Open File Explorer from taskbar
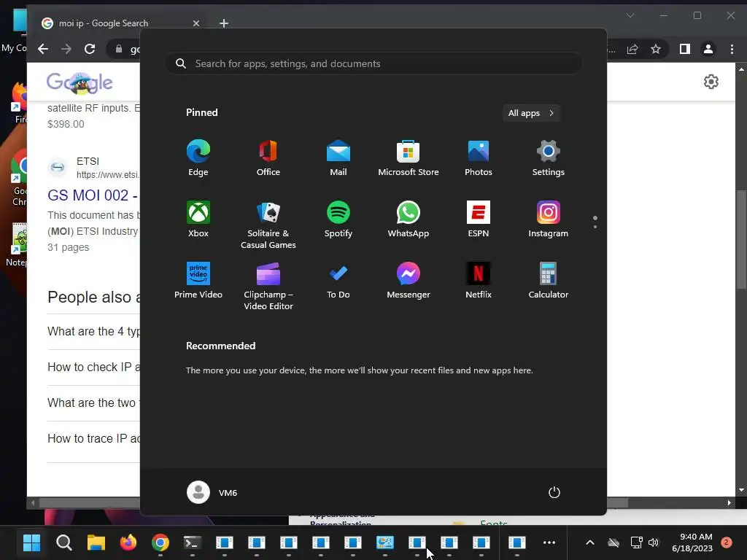 pos(96,542)
